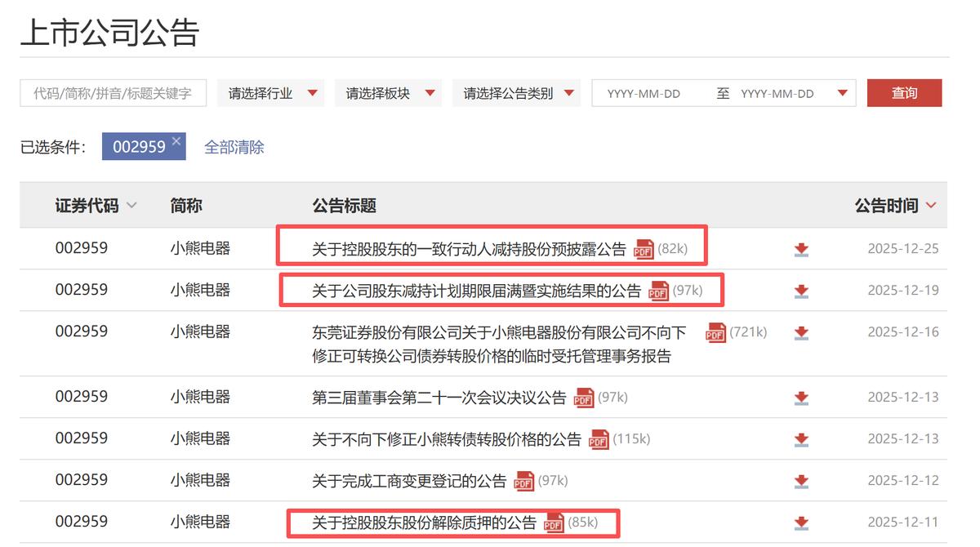980x547 pixels.
Task: Open 第三届董事会第二十一次会议决议公告 link
Action: (439, 398)
